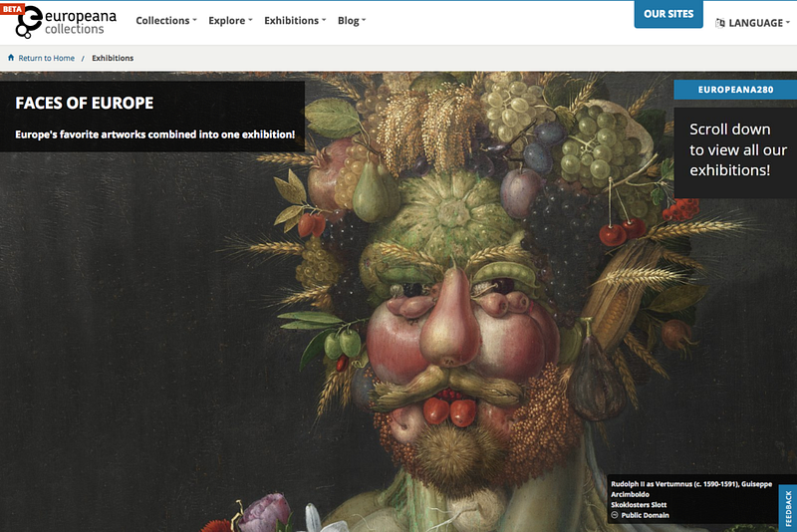Click the FACES OF EUROPE heading
797x532 pixels.
click(x=85, y=104)
